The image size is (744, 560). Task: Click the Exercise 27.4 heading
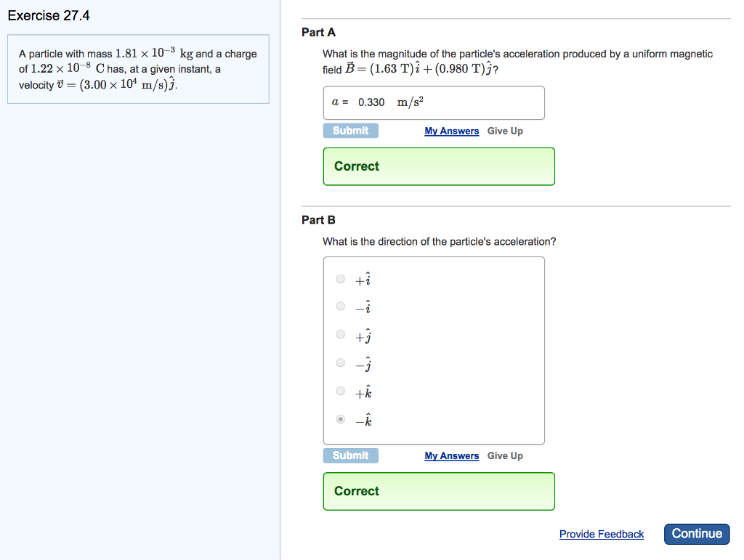(x=49, y=15)
